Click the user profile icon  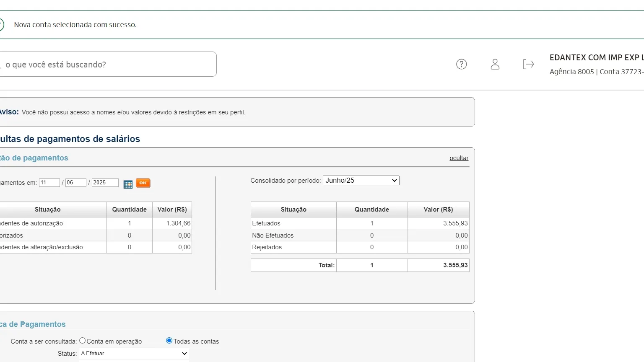pos(495,64)
